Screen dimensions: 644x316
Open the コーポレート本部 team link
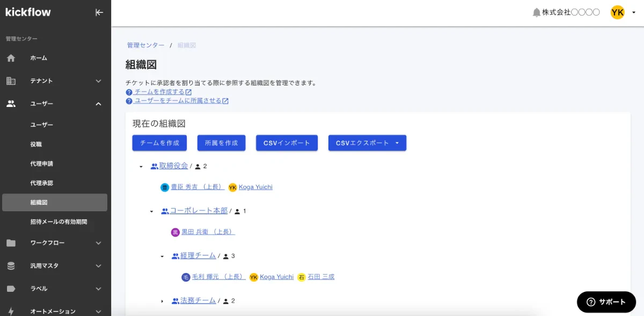coord(199,211)
